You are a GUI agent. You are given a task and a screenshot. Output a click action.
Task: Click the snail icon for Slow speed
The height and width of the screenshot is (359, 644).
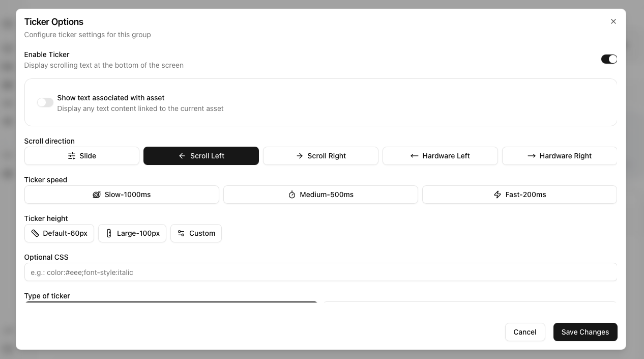point(97,195)
